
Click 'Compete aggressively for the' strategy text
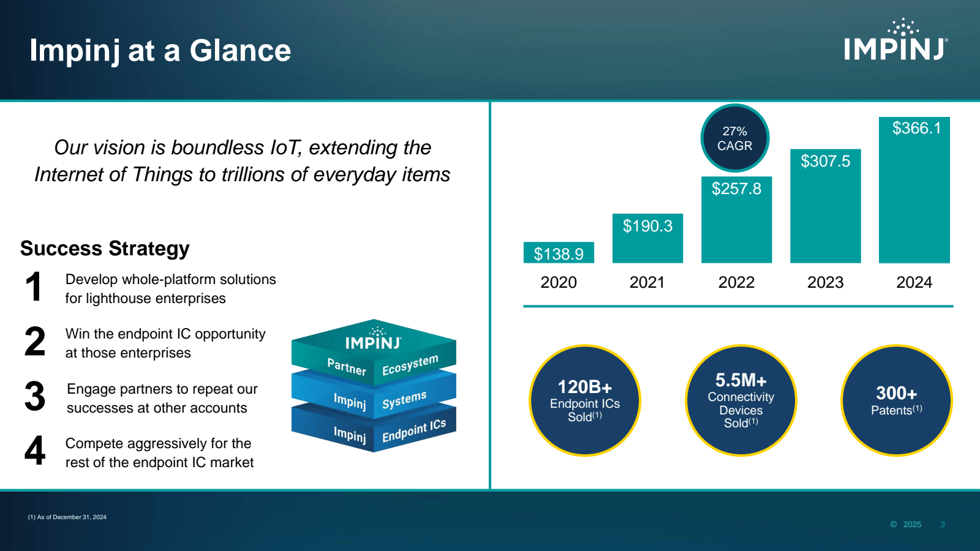click(159, 452)
